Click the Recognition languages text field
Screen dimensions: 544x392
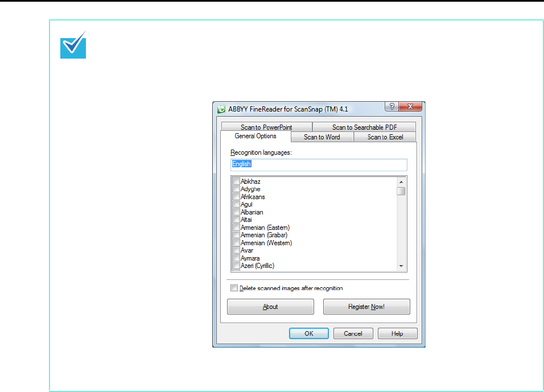click(319, 164)
